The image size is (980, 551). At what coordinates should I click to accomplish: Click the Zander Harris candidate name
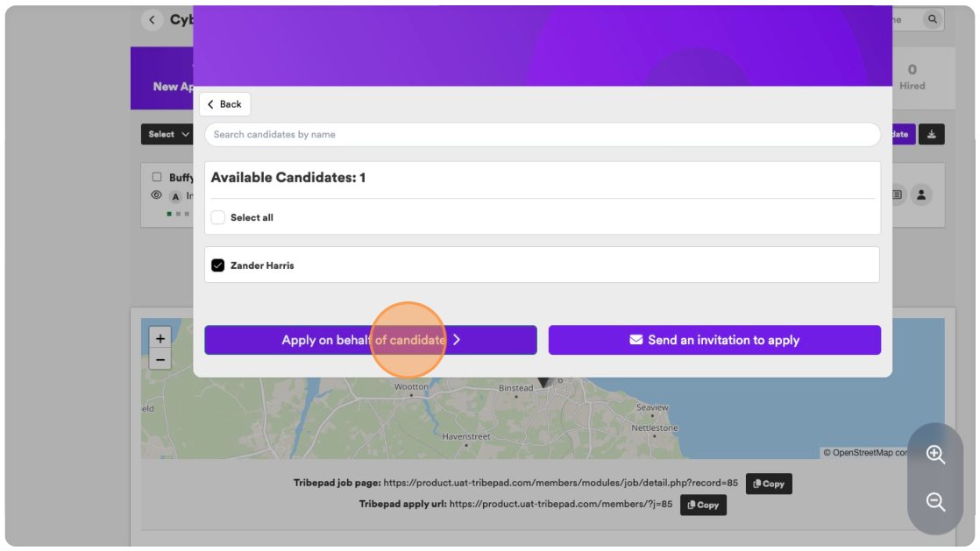(x=262, y=265)
